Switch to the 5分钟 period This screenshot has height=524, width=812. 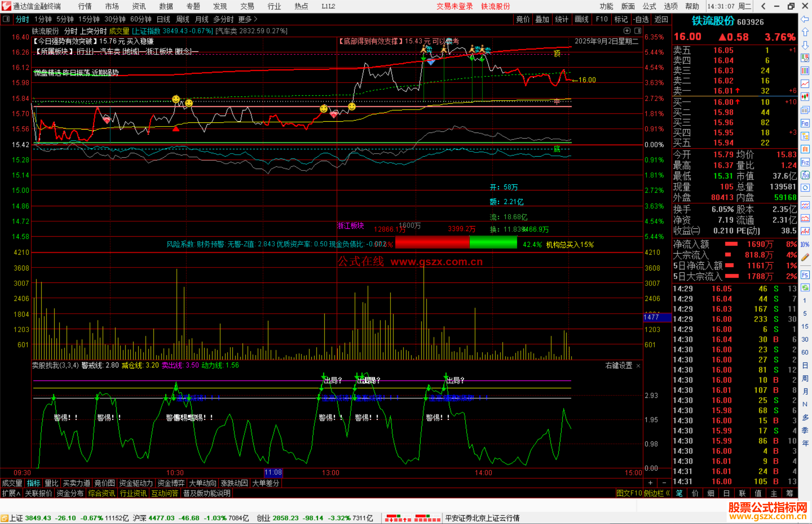(65, 19)
